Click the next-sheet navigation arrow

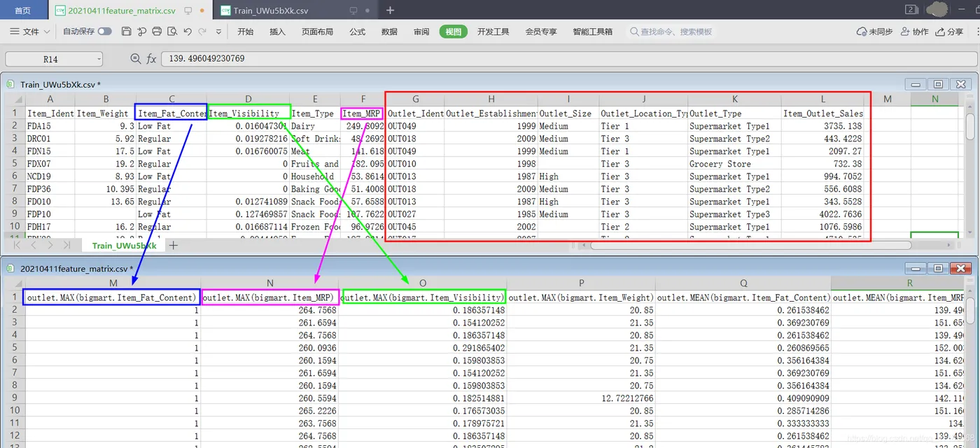(x=50, y=245)
